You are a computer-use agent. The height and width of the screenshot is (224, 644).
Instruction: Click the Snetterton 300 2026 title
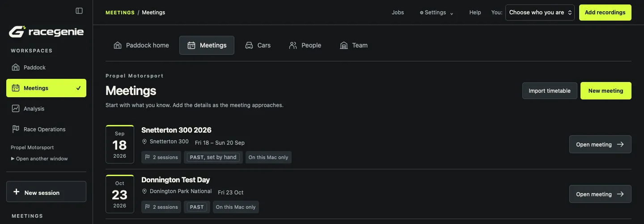point(176,130)
